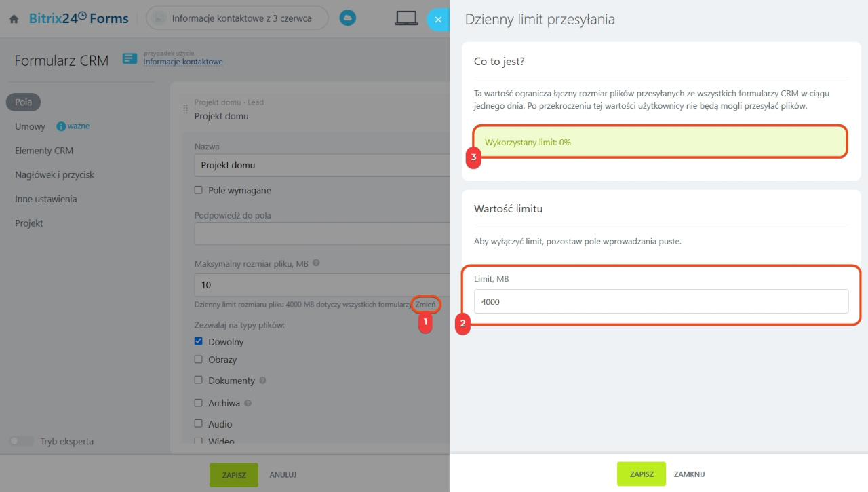Toggle Tryb eksperta switch
868x492 pixels.
22,441
